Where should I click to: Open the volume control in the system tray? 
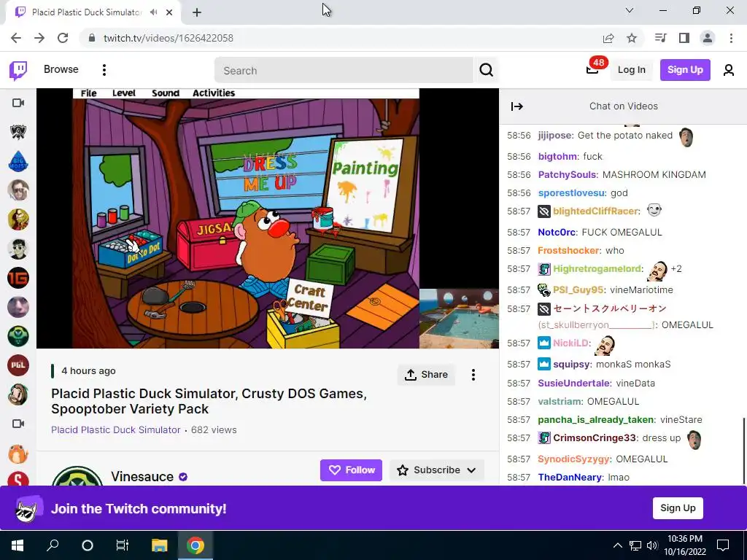pos(651,545)
